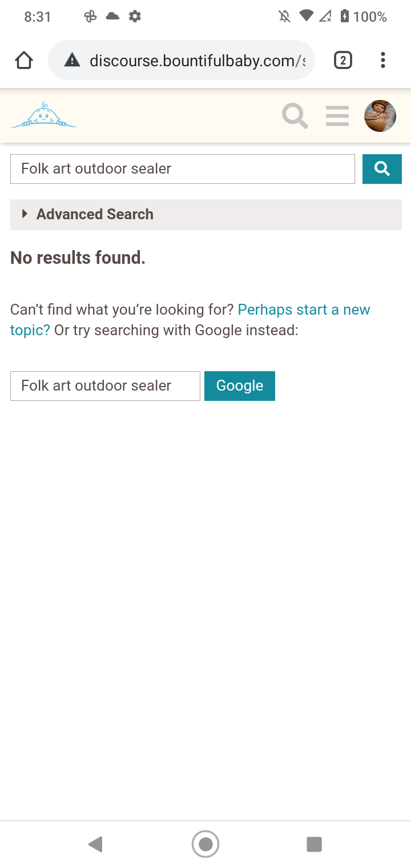Expand the Advanced Search section
411x868 pixels.
point(206,215)
